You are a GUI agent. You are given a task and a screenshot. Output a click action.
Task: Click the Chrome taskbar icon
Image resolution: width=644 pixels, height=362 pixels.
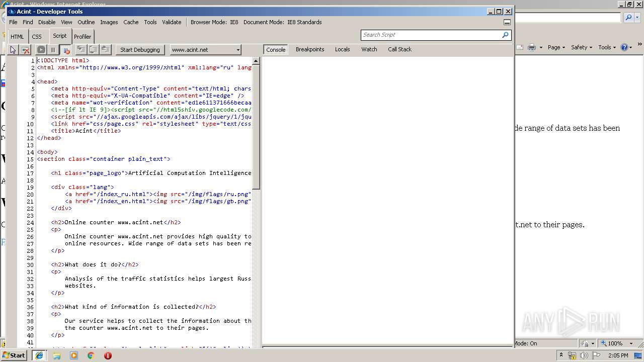pos(91,355)
